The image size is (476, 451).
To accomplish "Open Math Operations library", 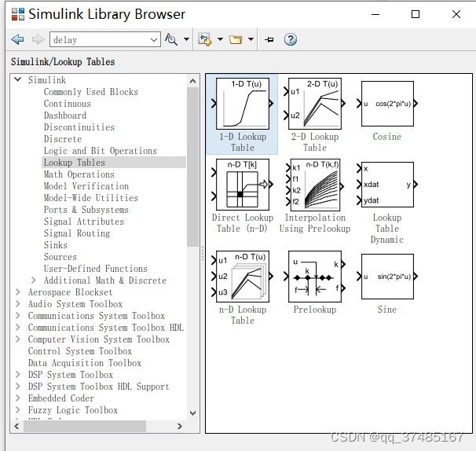I will point(79,174).
